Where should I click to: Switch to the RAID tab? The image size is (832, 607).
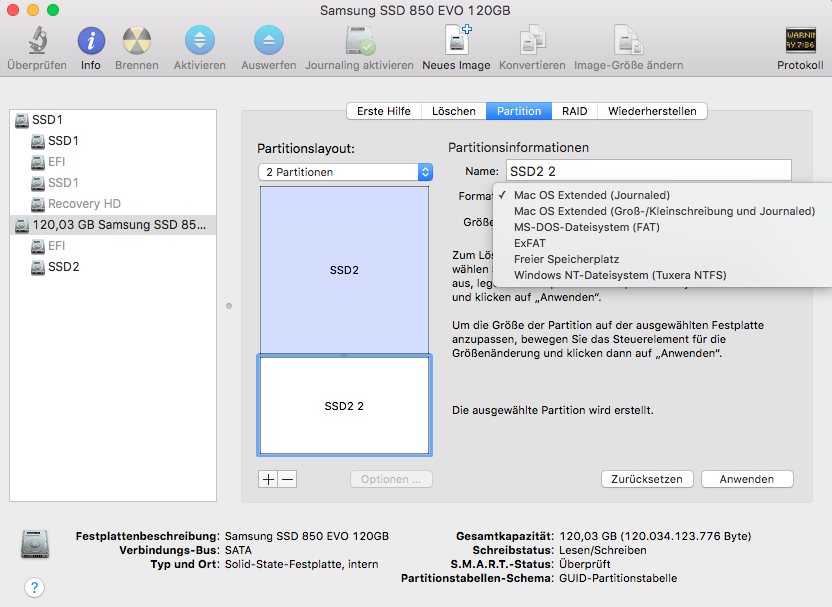tap(575, 111)
